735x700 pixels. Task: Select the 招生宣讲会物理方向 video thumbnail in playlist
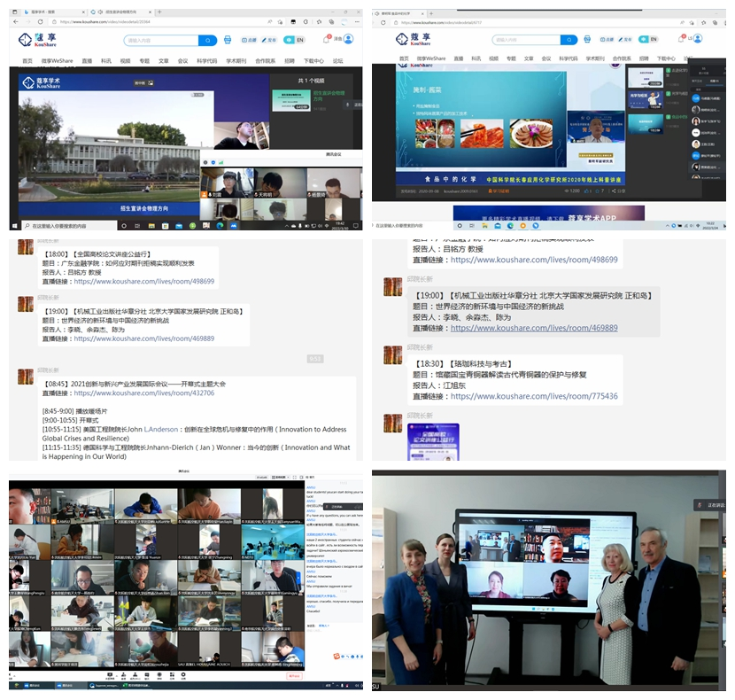click(290, 98)
